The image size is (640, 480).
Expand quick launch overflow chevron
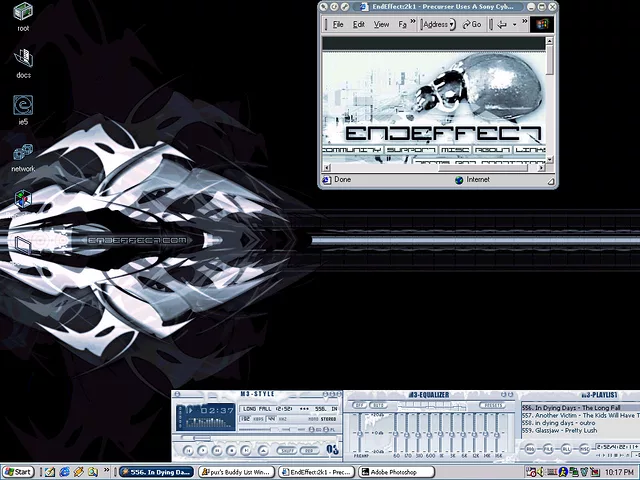tap(107, 470)
